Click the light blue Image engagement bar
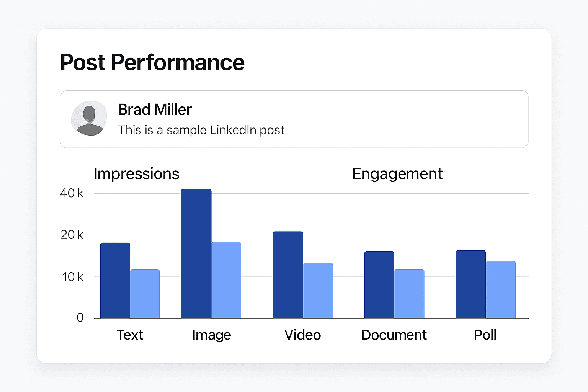The width and height of the screenshot is (588, 392). pyautogui.click(x=226, y=280)
